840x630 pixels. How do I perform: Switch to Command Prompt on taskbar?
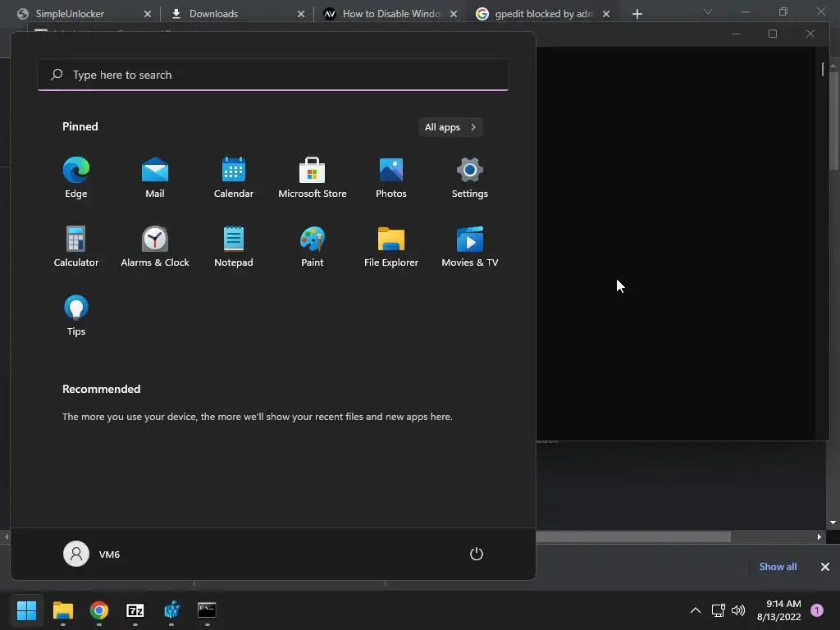207,610
